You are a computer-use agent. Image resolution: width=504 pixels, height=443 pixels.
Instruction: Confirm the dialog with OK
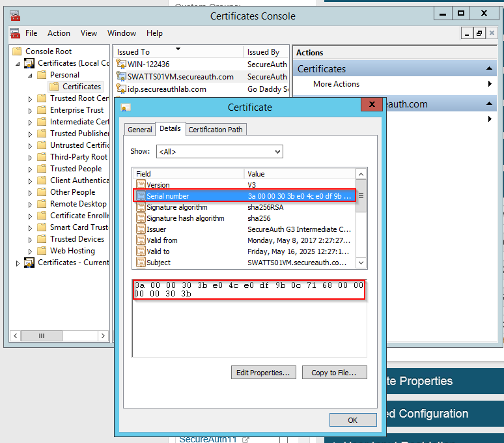pos(353,420)
